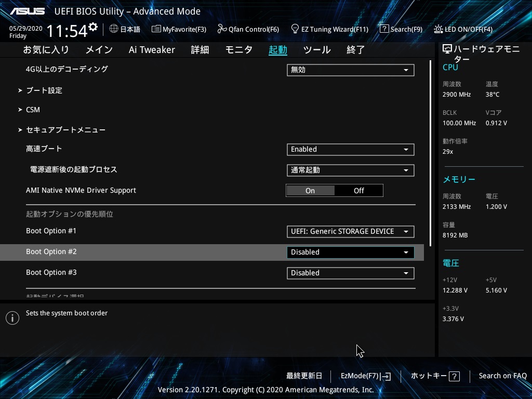Select the Boot Option #3 label
The image size is (532, 399).
51,272
